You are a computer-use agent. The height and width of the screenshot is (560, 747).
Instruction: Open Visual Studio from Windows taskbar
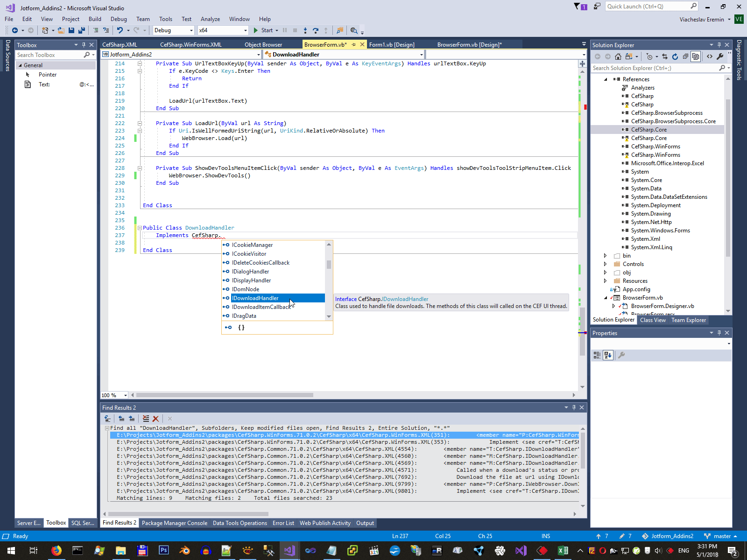pyautogui.click(x=289, y=551)
